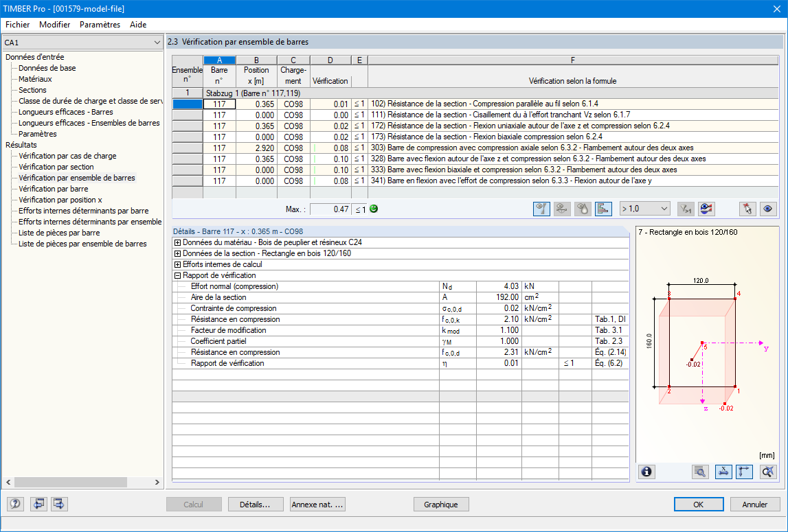The image size is (788, 532).
Task: Click the Détails... button
Action: click(x=255, y=505)
